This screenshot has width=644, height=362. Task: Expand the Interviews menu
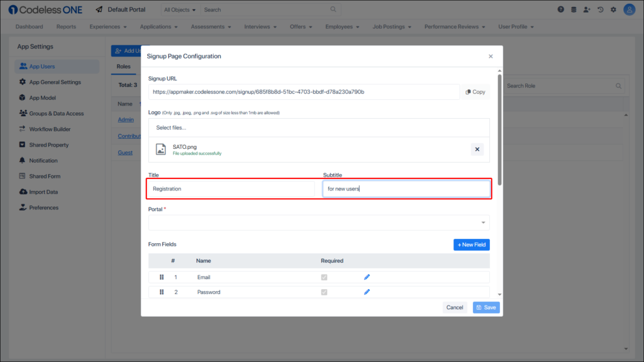coord(260,26)
